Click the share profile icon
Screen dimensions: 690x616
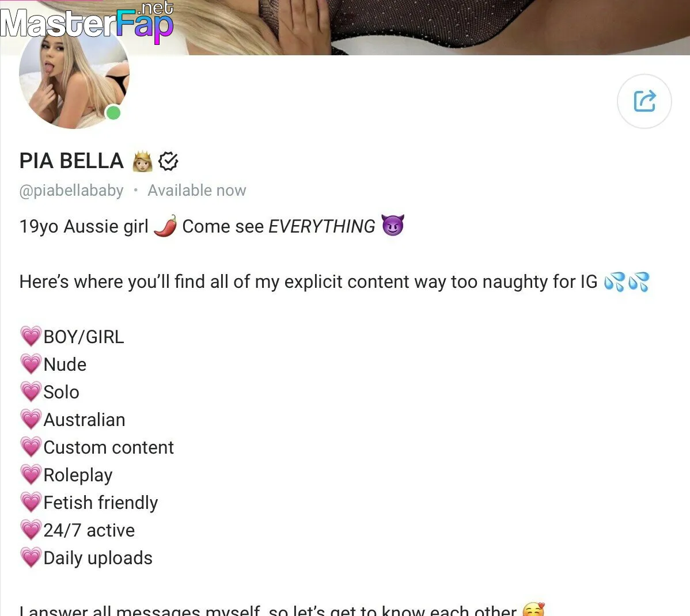(644, 101)
